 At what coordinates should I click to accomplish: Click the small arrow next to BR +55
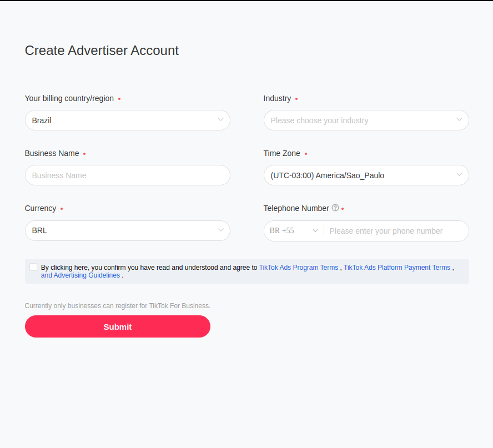click(x=315, y=231)
